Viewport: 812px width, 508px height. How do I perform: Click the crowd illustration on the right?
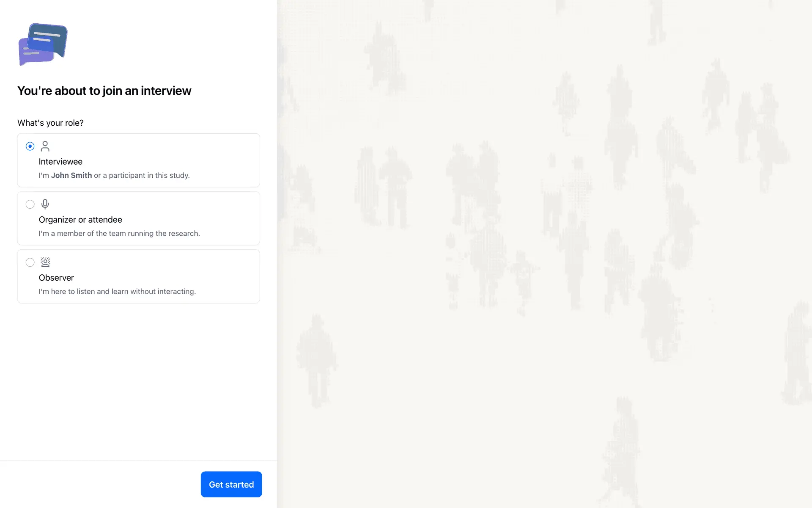[x=544, y=254]
